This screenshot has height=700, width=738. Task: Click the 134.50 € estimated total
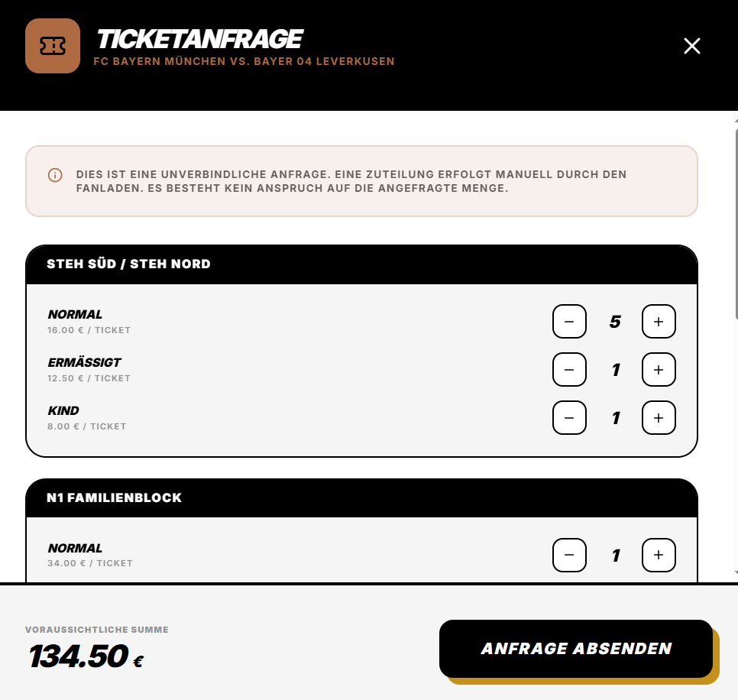click(86, 656)
